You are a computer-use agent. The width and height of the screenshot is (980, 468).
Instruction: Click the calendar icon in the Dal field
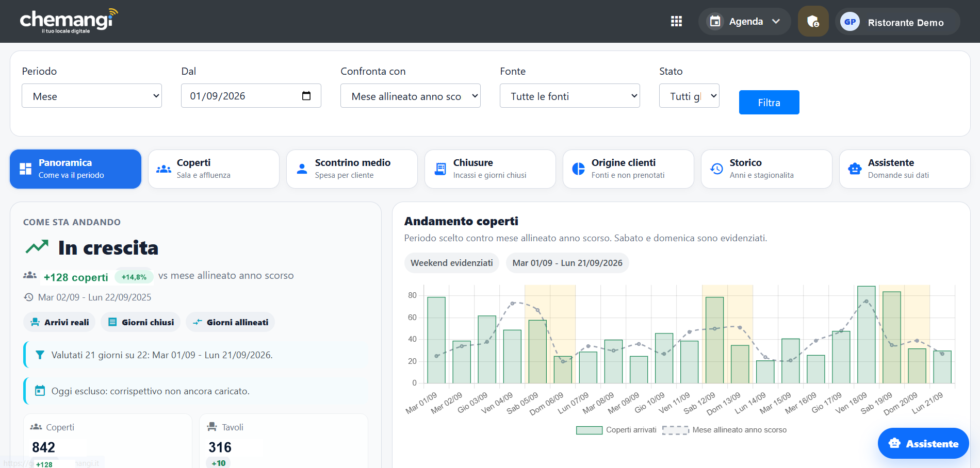pos(306,96)
